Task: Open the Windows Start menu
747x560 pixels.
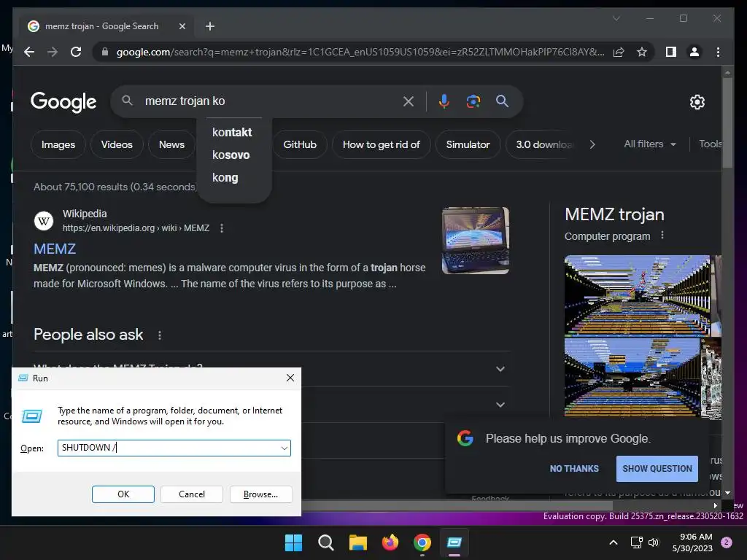Action: pyautogui.click(x=293, y=542)
